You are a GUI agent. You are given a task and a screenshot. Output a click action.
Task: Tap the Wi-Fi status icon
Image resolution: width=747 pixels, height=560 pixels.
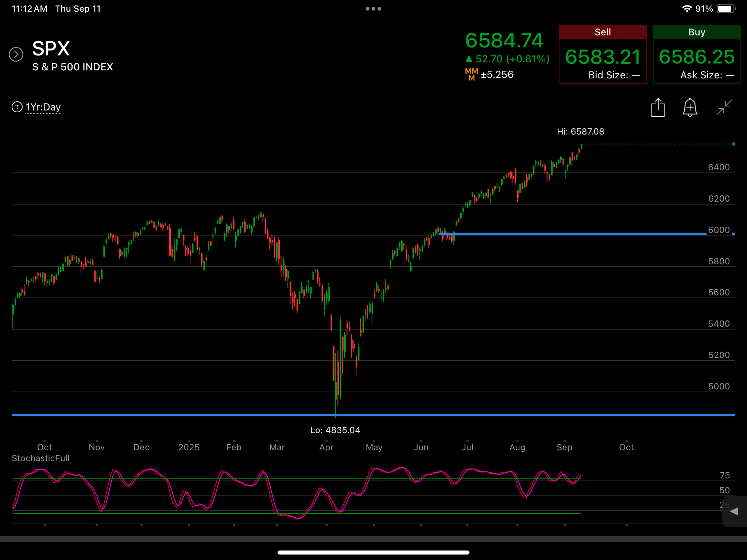687,9
